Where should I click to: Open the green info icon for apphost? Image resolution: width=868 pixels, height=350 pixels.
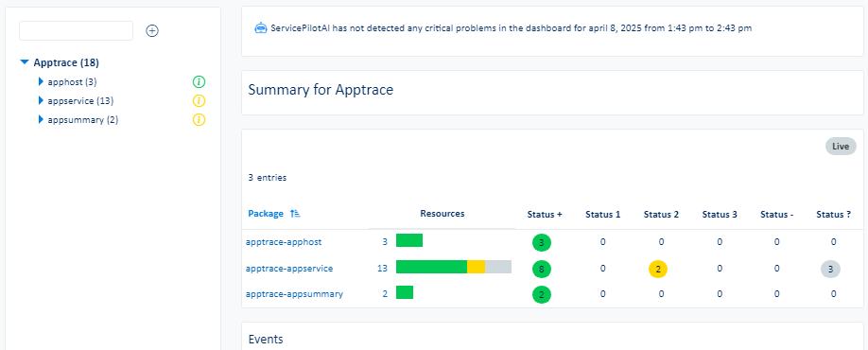coord(199,82)
